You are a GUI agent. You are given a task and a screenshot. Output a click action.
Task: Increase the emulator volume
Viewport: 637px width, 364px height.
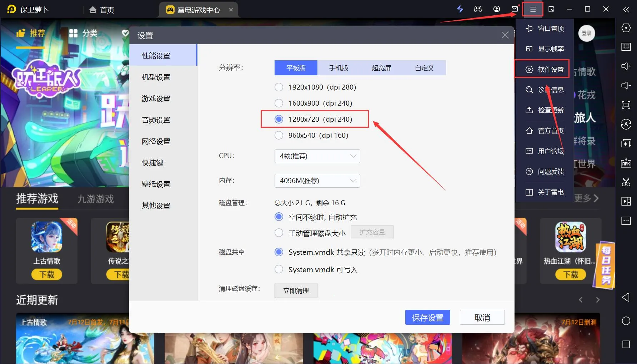[x=626, y=66]
